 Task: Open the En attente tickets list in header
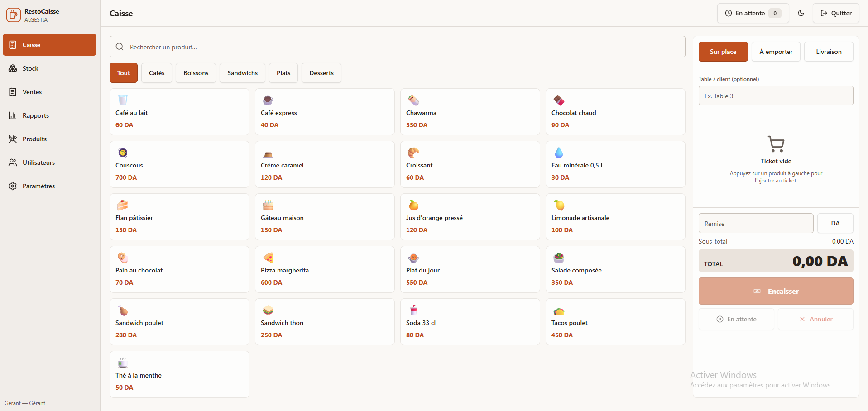click(x=753, y=13)
